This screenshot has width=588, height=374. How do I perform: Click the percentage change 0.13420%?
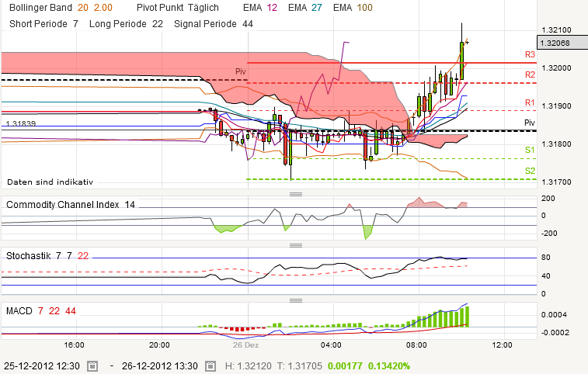[x=389, y=366]
